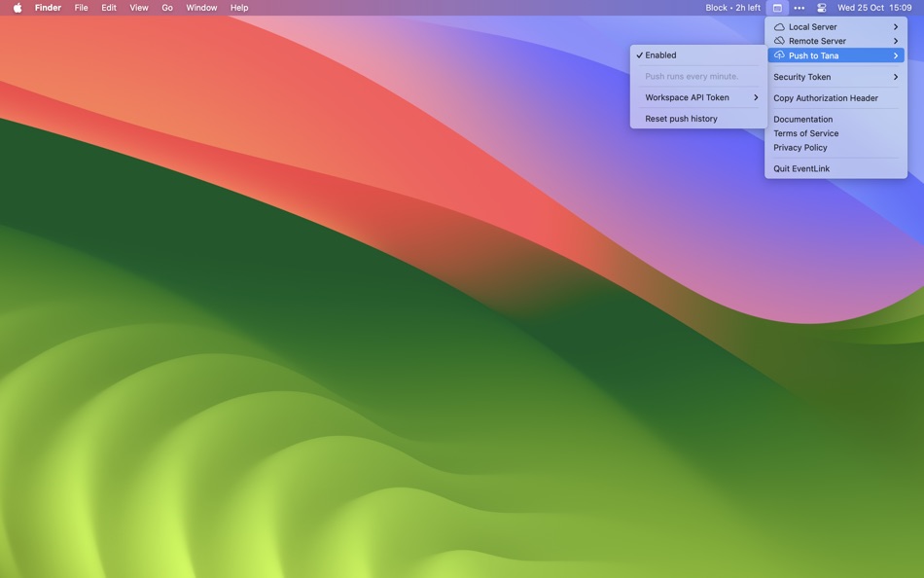Select the Workspace API Token item

click(x=698, y=97)
